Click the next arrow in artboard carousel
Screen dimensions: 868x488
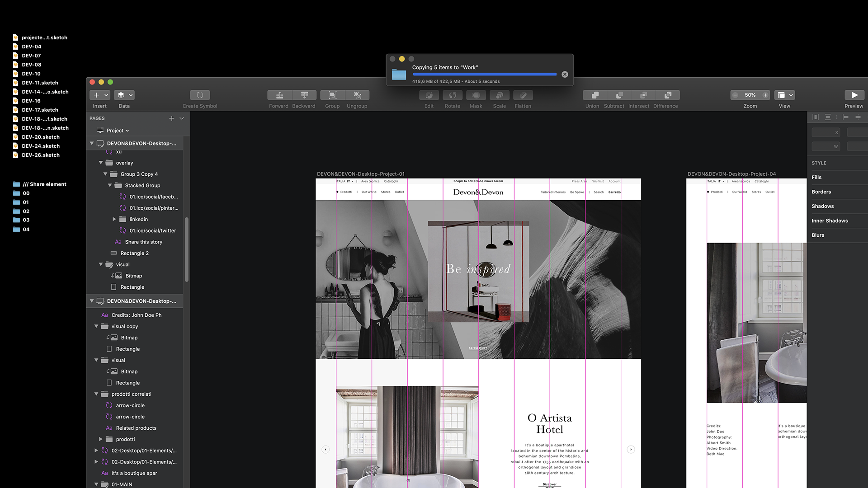point(631,449)
